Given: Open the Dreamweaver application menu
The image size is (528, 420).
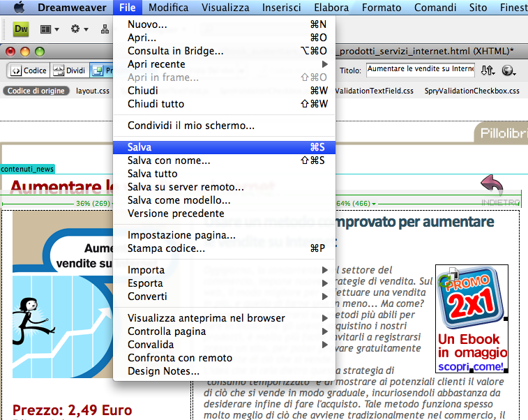Looking at the screenshot, I should pos(72,8).
